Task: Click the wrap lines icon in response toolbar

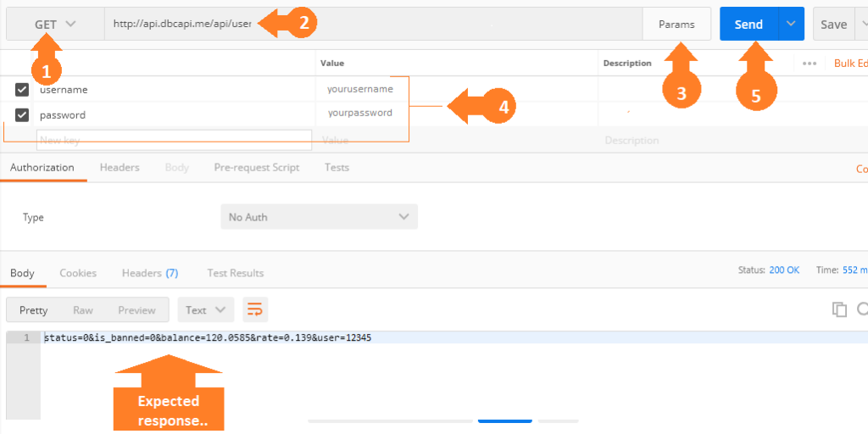Action: click(255, 310)
